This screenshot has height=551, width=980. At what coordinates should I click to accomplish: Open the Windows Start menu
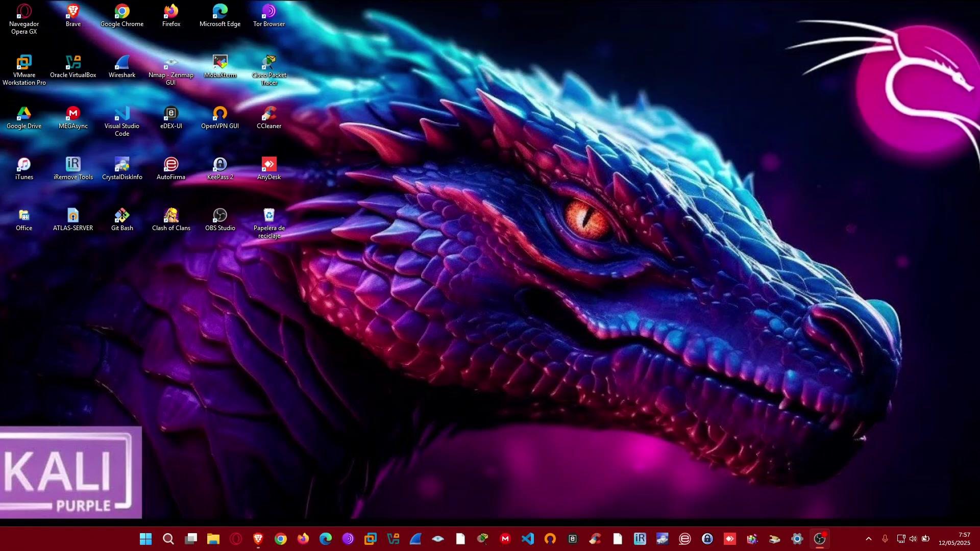pyautogui.click(x=145, y=539)
